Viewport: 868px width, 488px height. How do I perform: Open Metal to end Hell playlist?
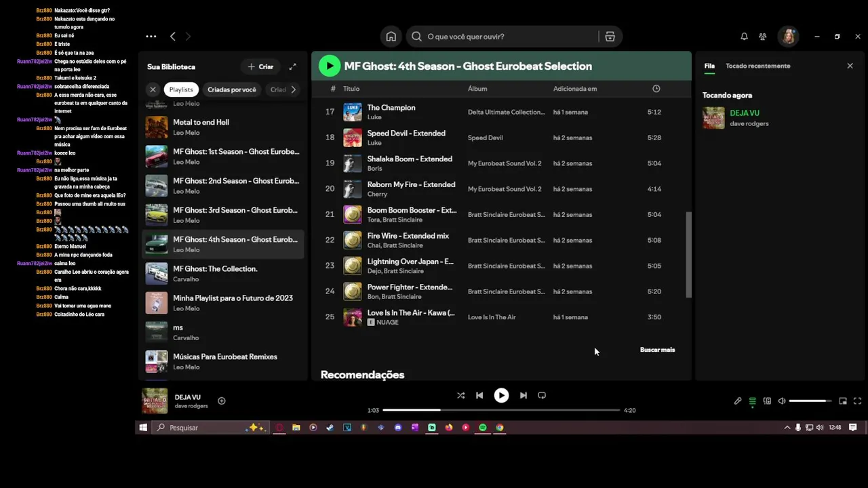[x=223, y=127]
